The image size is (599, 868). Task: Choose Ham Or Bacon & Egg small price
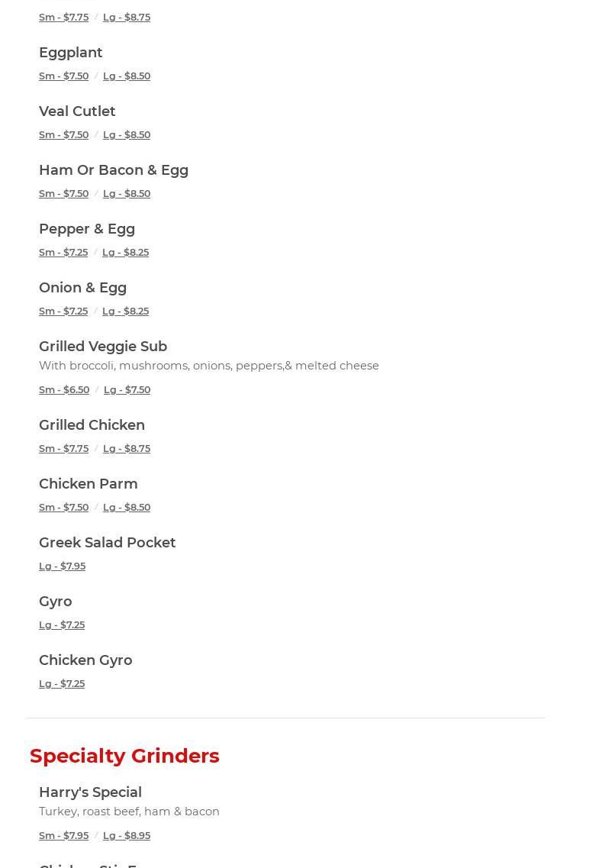tap(63, 193)
